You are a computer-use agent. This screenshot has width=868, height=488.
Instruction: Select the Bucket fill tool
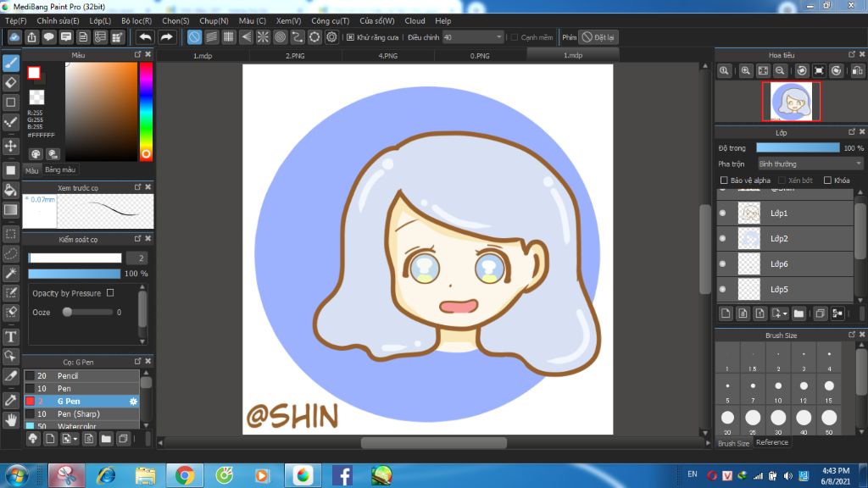click(x=10, y=190)
